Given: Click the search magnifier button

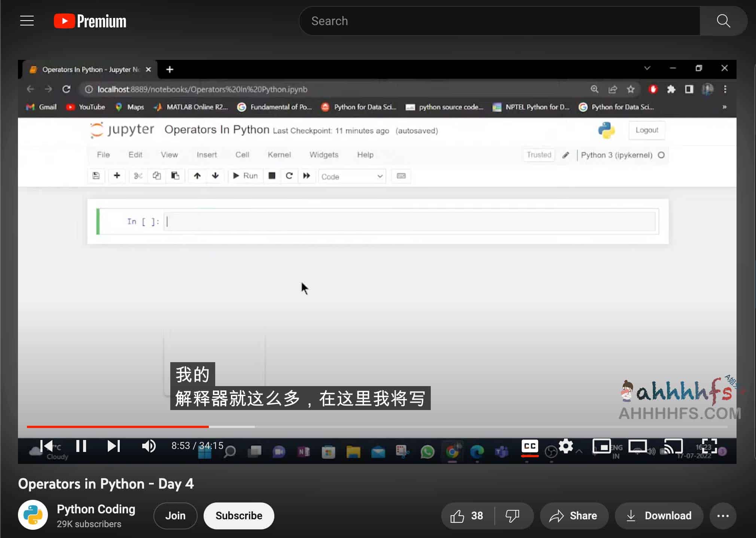Looking at the screenshot, I should (x=723, y=21).
